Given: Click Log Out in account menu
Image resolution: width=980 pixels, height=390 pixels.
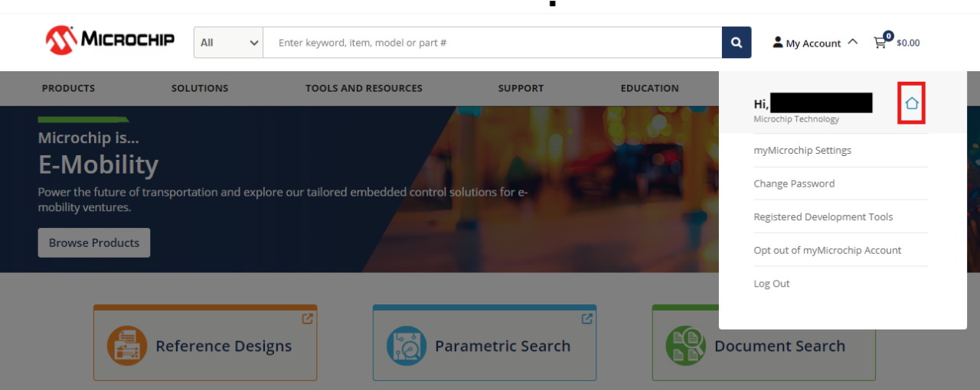Looking at the screenshot, I should point(772,284).
